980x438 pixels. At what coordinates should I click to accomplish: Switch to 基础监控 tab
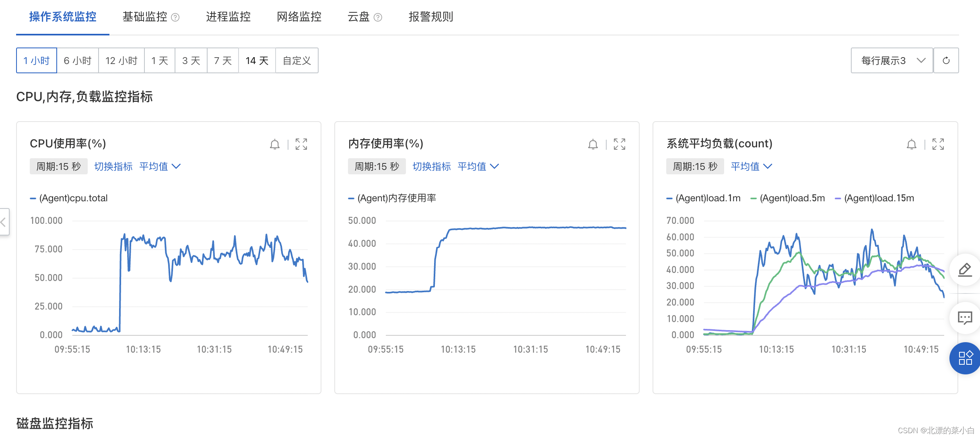145,17
